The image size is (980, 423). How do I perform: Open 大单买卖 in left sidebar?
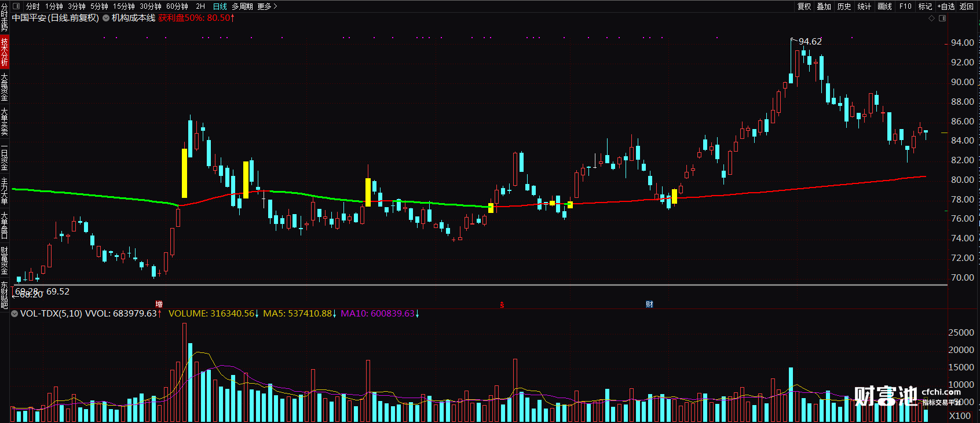5,122
